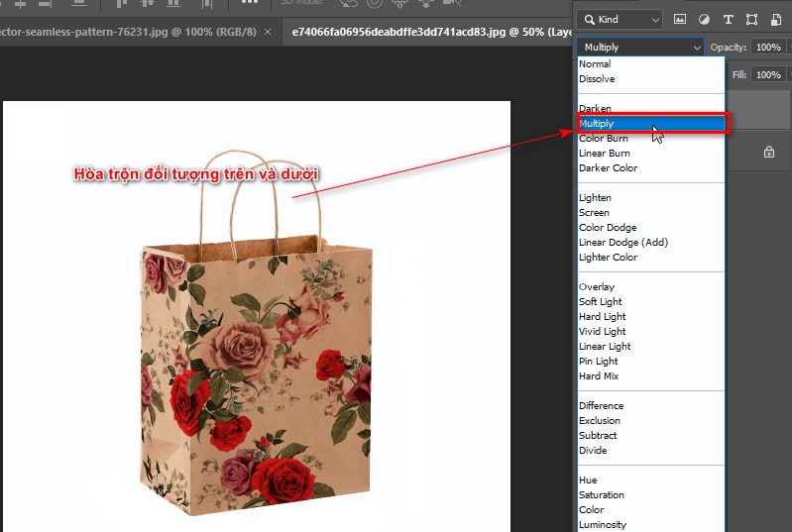The width and height of the screenshot is (792, 532).
Task: Filter layers by smart object icon
Action: click(x=776, y=20)
